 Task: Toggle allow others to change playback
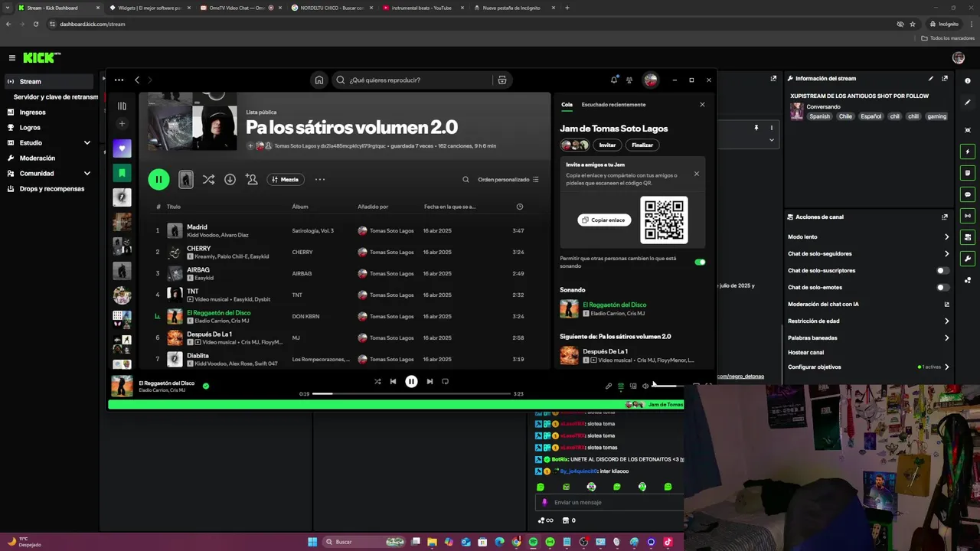(x=700, y=262)
